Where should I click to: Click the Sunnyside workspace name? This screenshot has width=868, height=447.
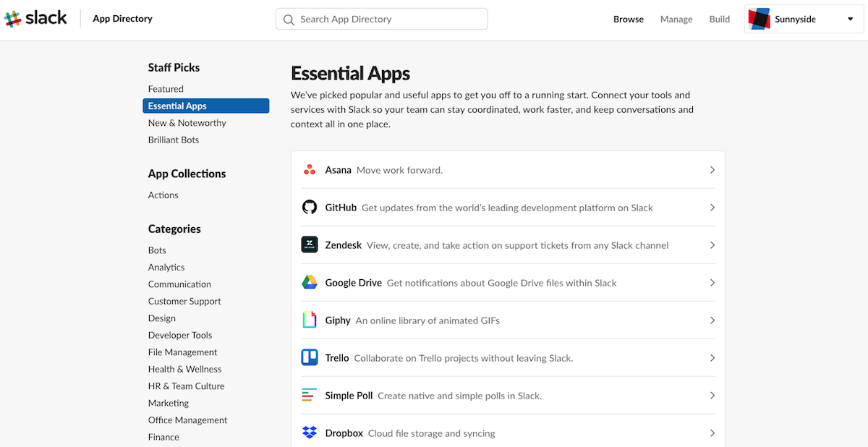pyautogui.click(x=795, y=20)
